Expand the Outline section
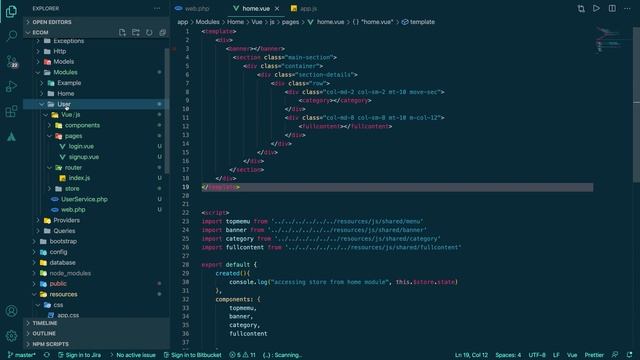The image size is (640, 360). point(96,334)
